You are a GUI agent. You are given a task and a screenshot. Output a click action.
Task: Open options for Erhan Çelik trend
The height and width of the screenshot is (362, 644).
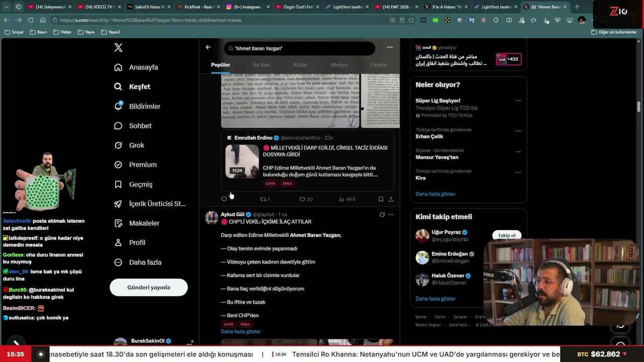point(518,131)
